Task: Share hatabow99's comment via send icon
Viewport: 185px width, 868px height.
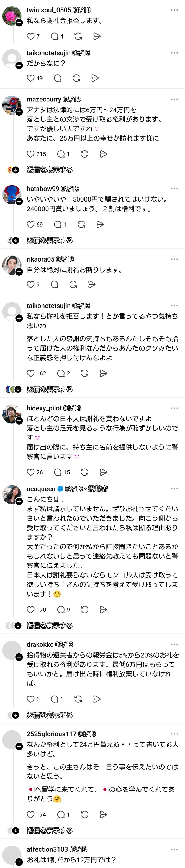Action: click(x=100, y=224)
